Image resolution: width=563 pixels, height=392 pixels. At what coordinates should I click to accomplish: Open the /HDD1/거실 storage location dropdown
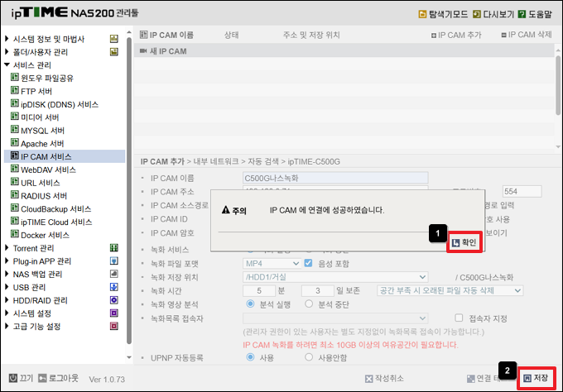coord(335,276)
